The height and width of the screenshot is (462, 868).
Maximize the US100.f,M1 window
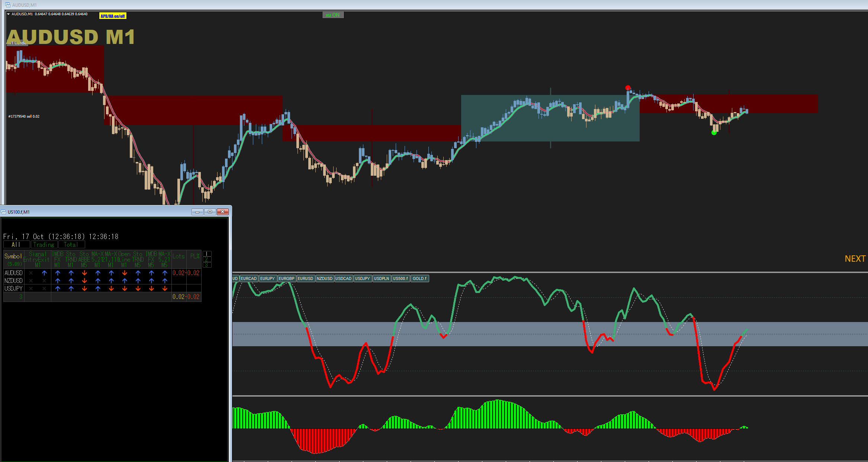coord(210,212)
